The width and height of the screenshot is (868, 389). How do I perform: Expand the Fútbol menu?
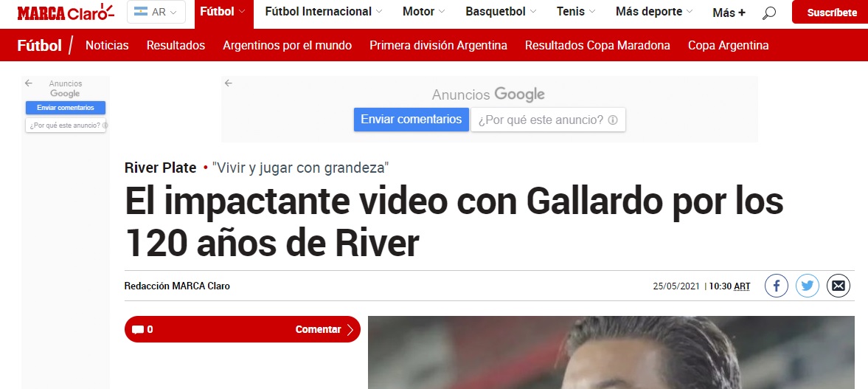pos(223,12)
